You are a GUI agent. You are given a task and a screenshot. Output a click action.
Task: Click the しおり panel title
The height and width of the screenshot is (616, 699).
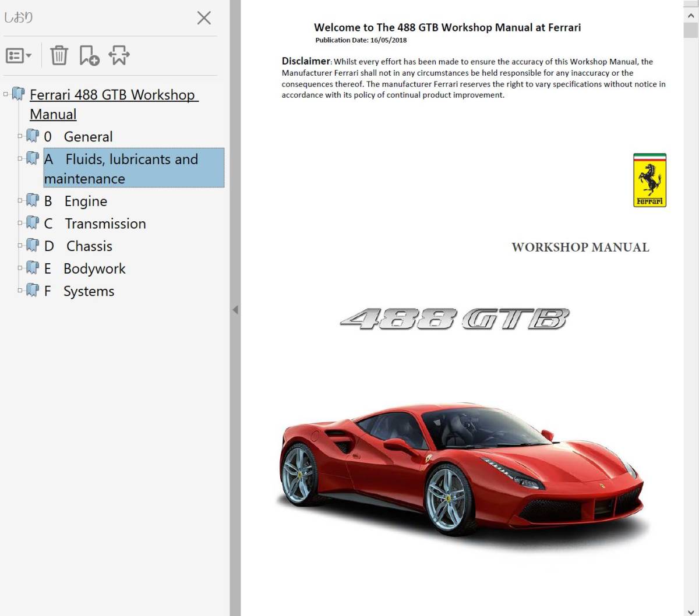[x=19, y=17]
